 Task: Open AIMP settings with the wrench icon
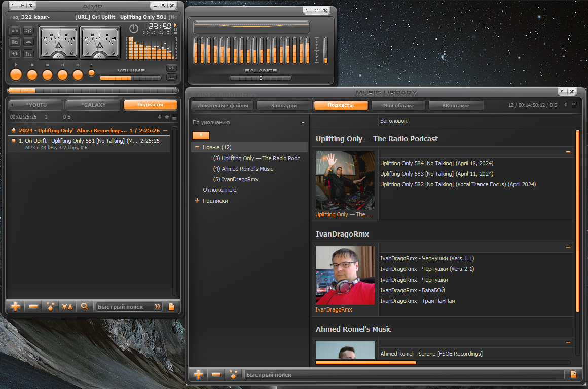pyautogui.click(x=22, y=5)
